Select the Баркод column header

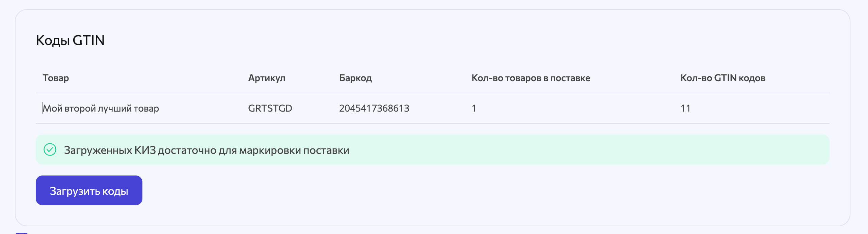355,78
